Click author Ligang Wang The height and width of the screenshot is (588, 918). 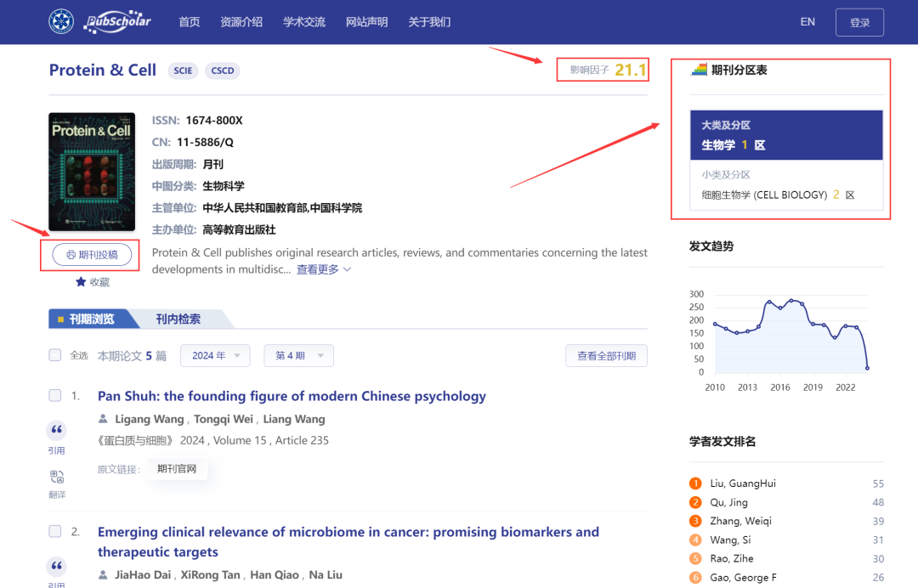coord(150,419)
